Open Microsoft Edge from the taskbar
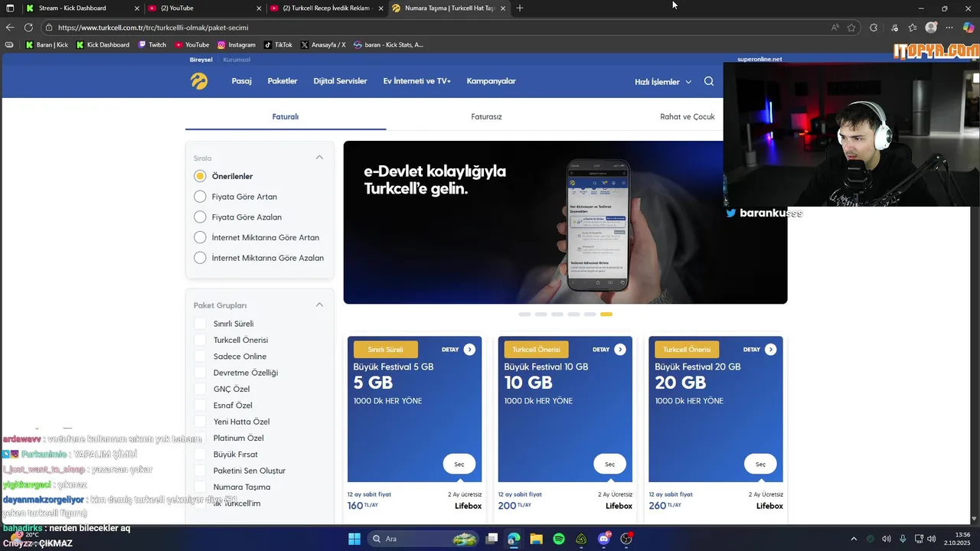Viewport: 980px width, 551px height. [x=514, y=539]
